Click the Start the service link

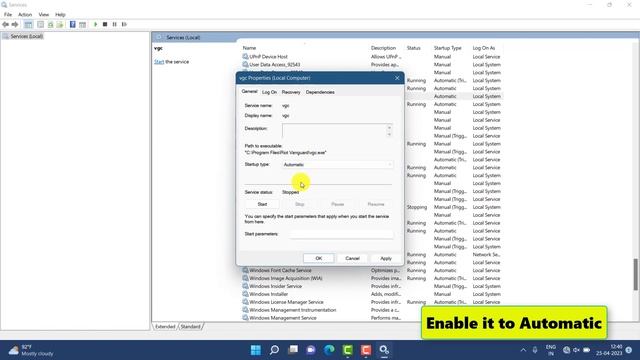click(x=159, y=62)
